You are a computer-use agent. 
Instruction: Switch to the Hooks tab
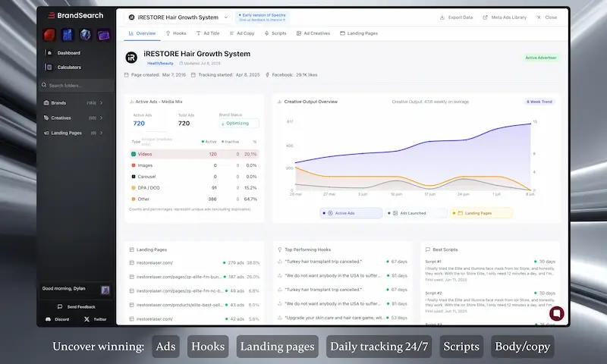pyautogui.click(x=176, y=33)
